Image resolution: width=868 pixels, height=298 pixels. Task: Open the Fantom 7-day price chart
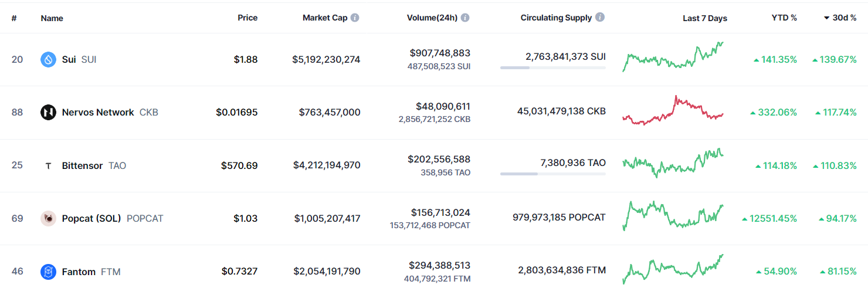673,269
